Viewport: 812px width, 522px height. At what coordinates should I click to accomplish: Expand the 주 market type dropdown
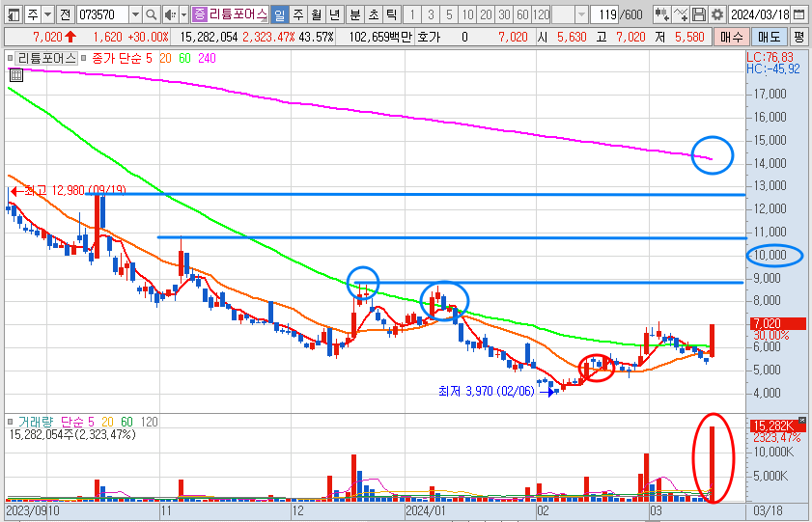(47, 14)
